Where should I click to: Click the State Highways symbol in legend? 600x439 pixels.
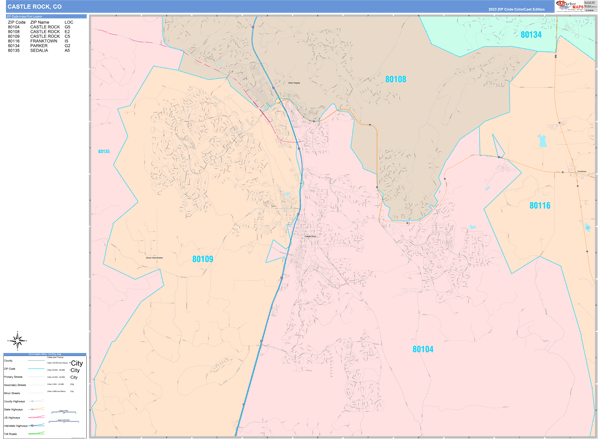coord(33,409)
